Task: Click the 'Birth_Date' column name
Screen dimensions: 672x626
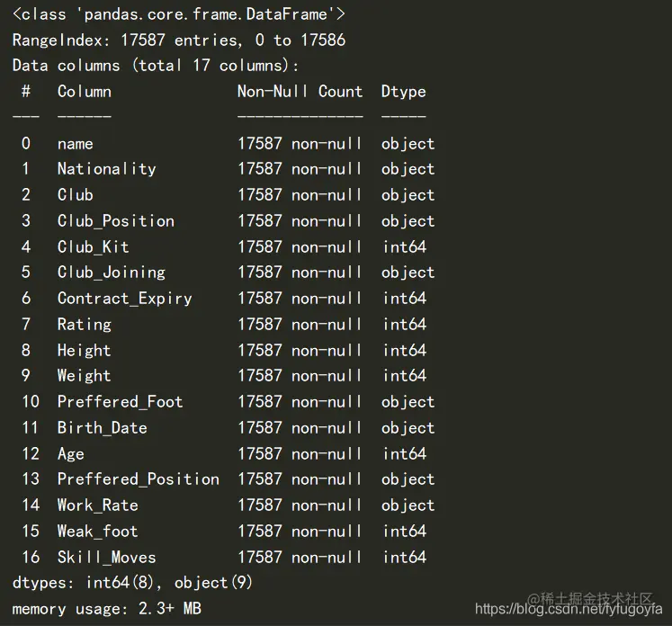Action: (103, 427)
